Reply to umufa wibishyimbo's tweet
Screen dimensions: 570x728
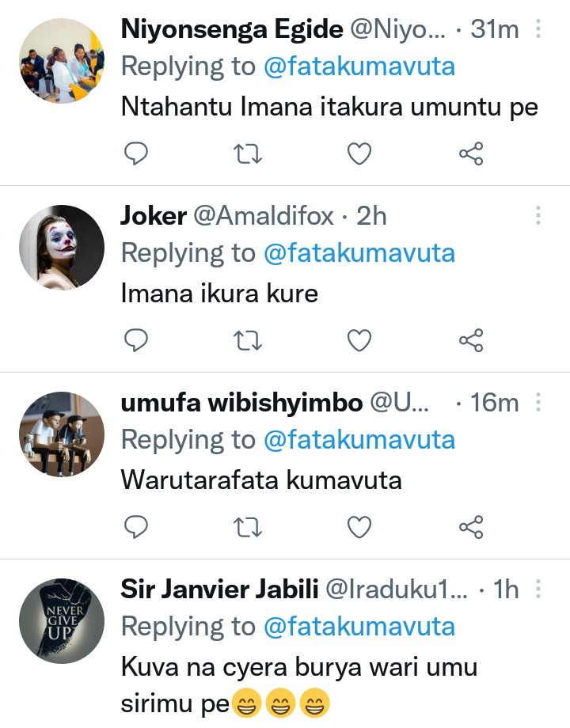(137, 526)
